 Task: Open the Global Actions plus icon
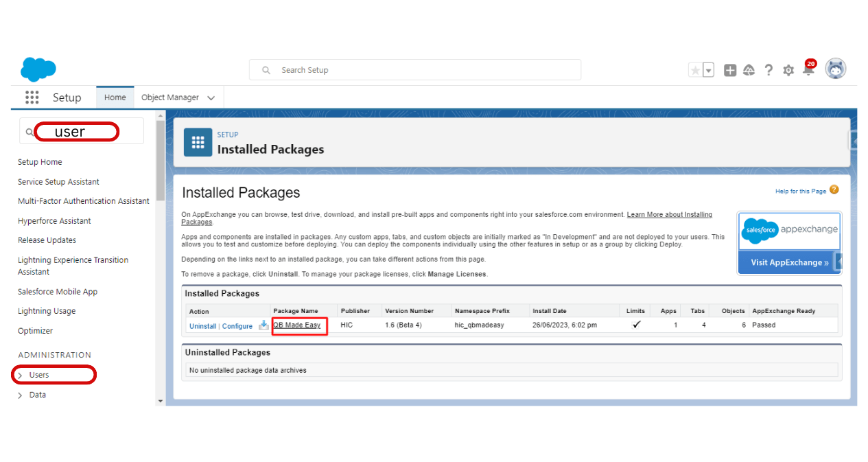click(x=730, y=70)
